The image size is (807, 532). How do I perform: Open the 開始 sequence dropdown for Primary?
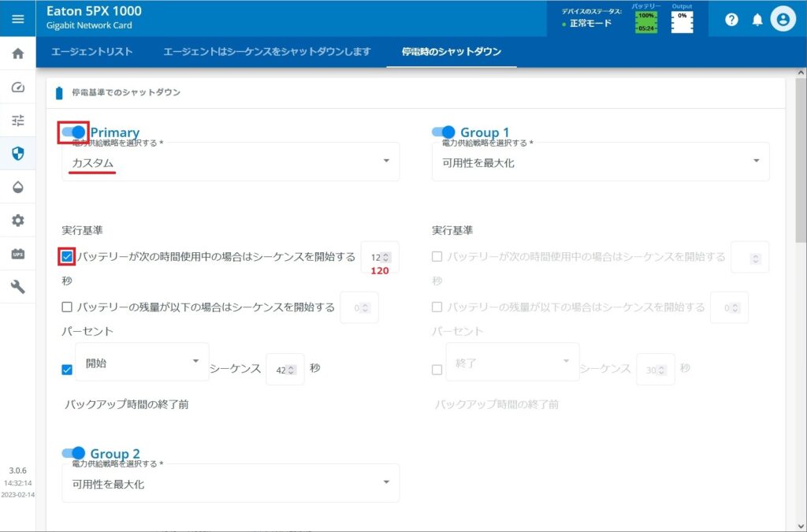click(x=142, y=362)
